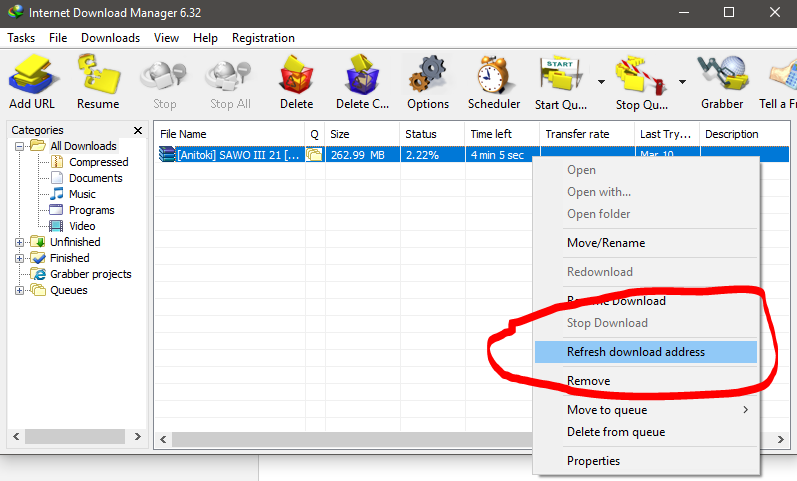
Task: Select the [Anitoki] SAWO III 21 file name
Action: 238,155
